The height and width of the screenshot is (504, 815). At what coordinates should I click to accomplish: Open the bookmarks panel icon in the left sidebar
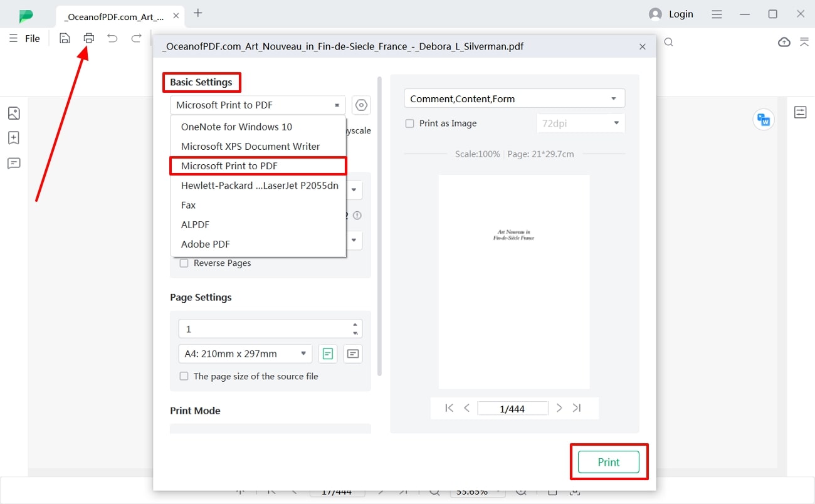coord(14,138)
